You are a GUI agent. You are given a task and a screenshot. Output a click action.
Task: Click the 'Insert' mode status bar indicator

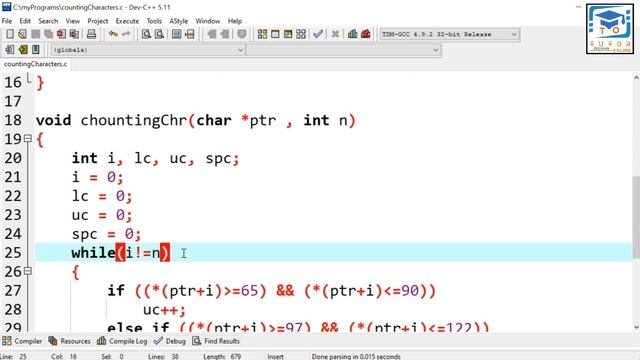275,356
